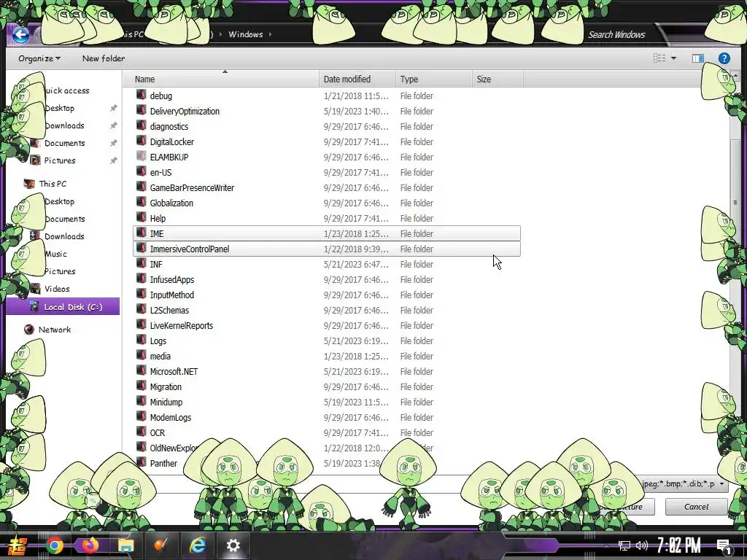This screenshot has height=560, width=747.
Task: Select LiveKernelReports folder row
Action: 327,325
